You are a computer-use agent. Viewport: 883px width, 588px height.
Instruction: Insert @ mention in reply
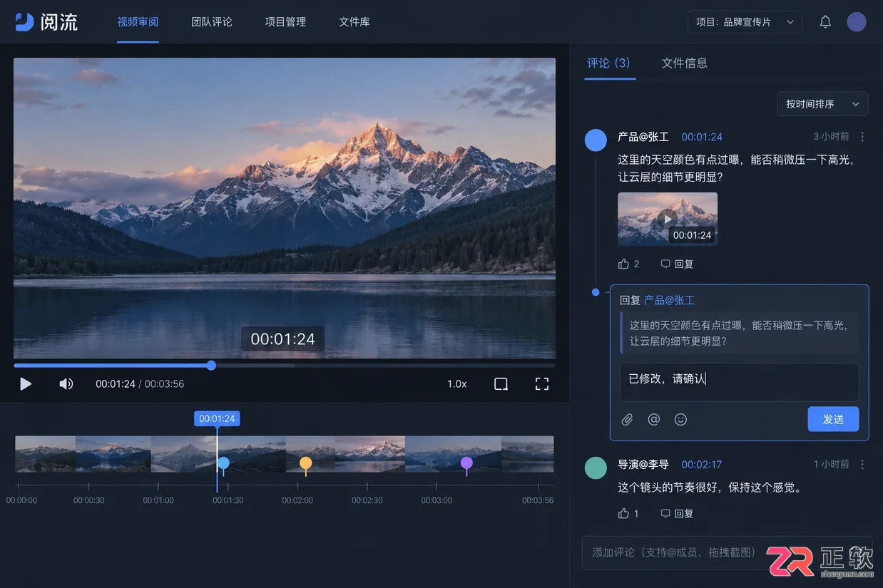tap(653, 420)
